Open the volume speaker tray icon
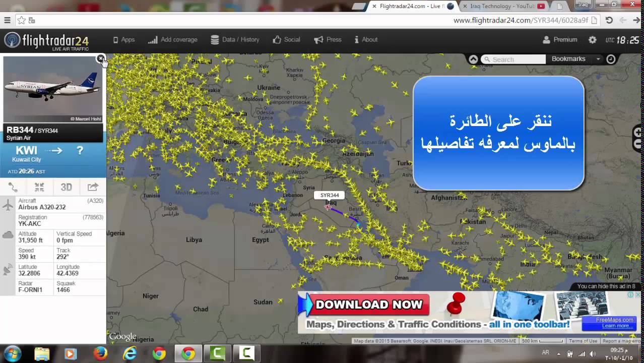 coord(592,353)
